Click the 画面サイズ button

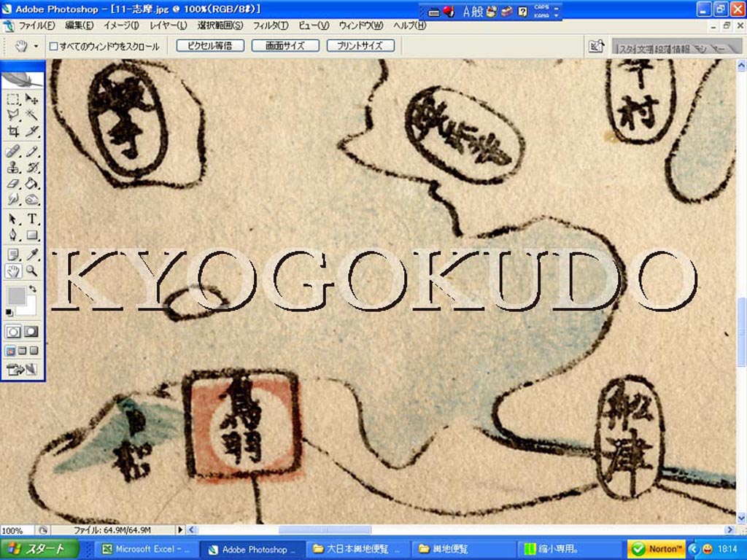[285, 46]
